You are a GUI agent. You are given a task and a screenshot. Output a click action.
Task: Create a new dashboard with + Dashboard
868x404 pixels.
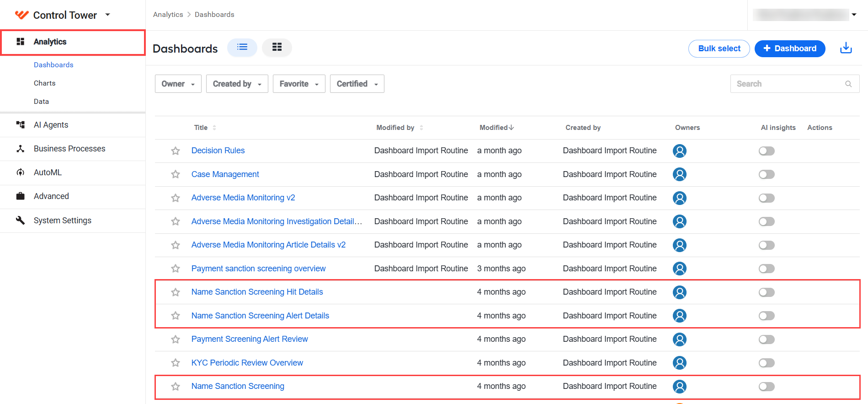point(790,48)
